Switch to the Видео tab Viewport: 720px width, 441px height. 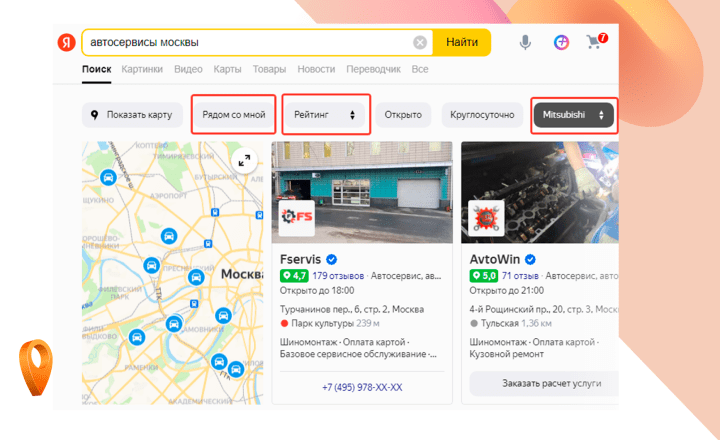(188, 69)
